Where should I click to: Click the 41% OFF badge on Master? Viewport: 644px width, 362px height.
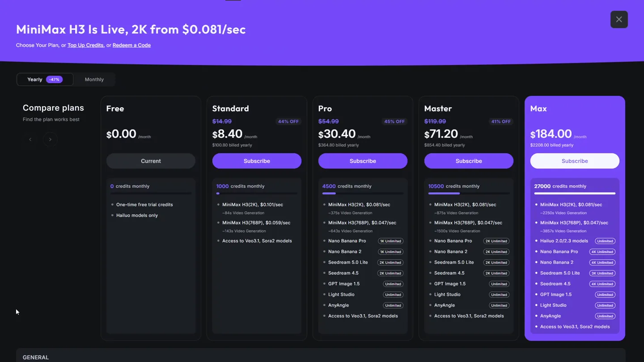[x=500, y=122]
